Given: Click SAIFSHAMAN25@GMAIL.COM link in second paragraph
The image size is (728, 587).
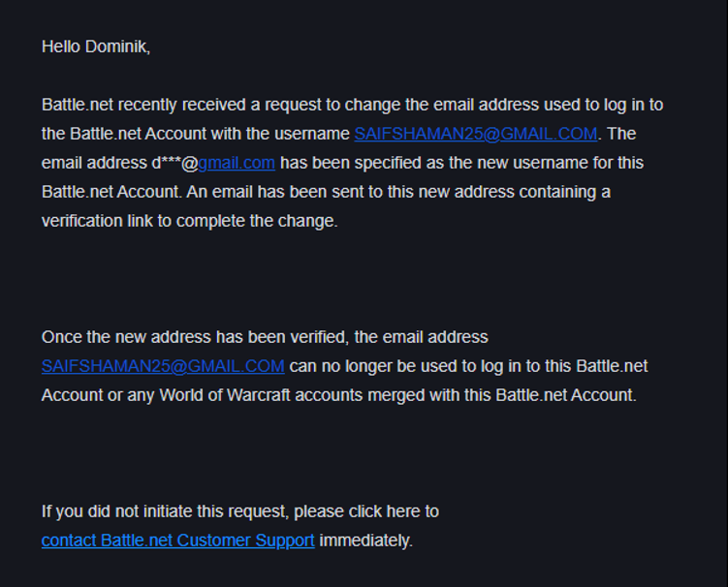Looking at the screenshot, I should point(163,366).
